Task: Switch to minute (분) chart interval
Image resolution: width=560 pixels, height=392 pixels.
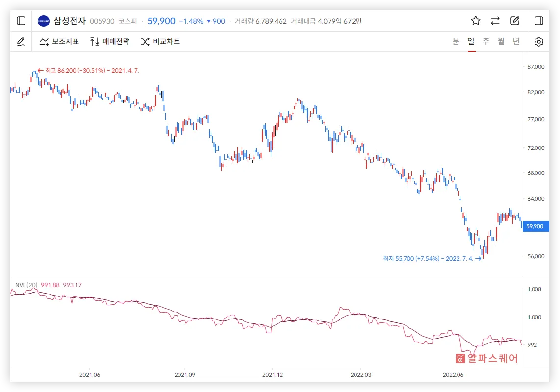Action: click(x=456, y=41)
